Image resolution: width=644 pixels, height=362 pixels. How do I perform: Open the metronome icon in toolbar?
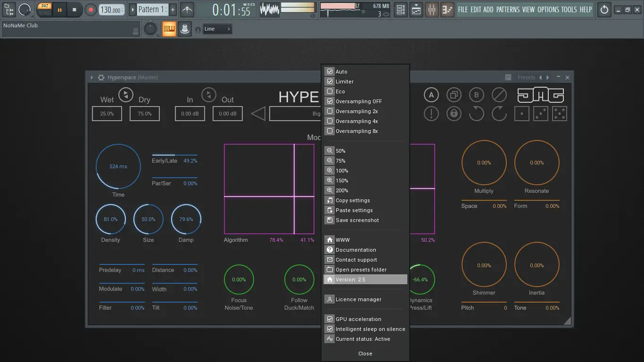click(x=187, y=9)
